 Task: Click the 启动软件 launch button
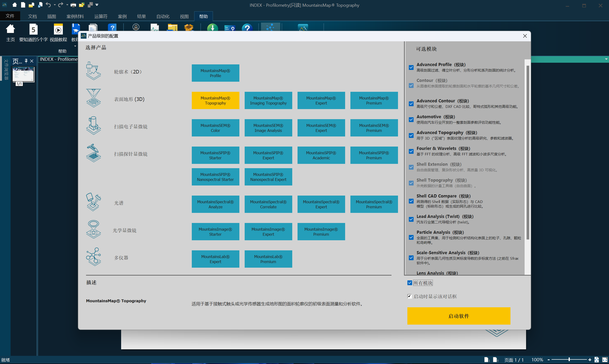click(x=459, y=316)
